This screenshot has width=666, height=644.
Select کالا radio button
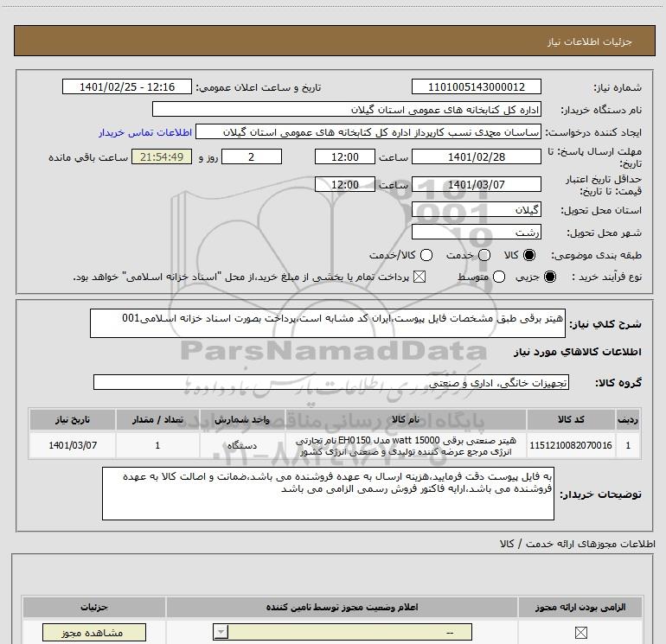[x=529, y=255]
